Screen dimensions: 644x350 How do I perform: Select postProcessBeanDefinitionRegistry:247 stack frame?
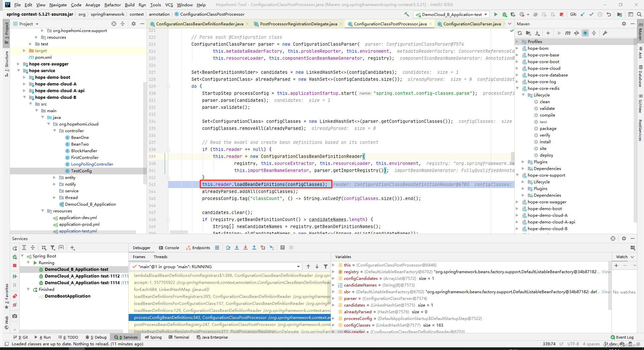click(x=229, y=325)
